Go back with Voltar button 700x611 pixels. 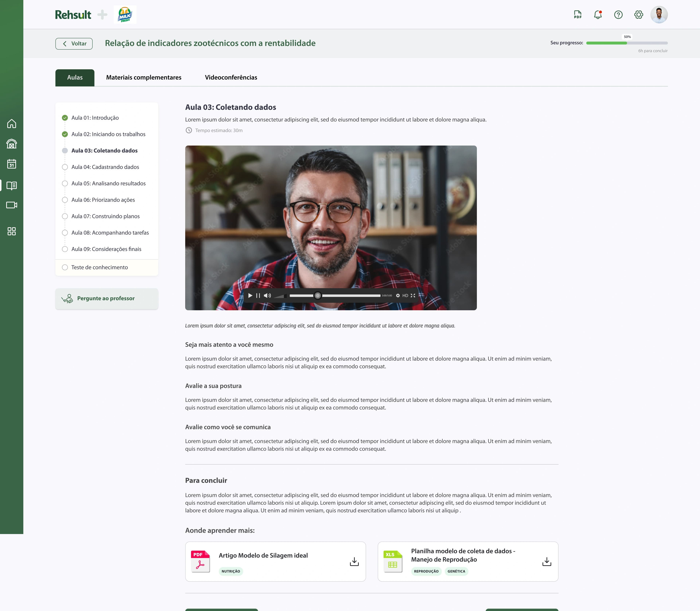point(74,44)
